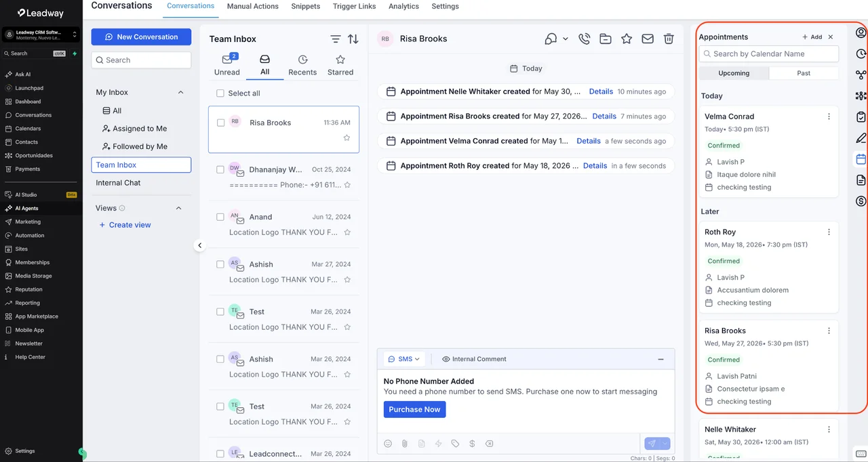
Task: Open Internal Chat
Action: [119, 183]
